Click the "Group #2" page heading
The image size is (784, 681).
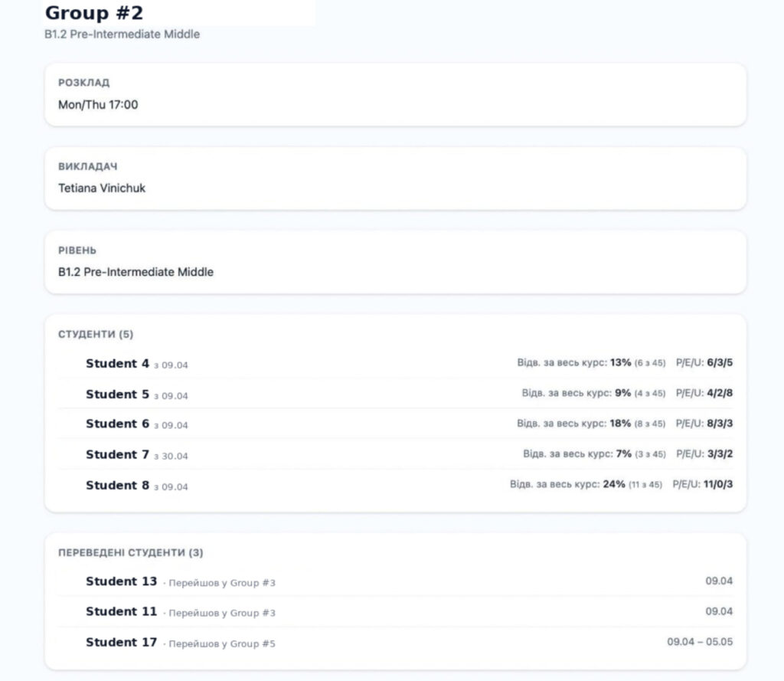point(94,13)
